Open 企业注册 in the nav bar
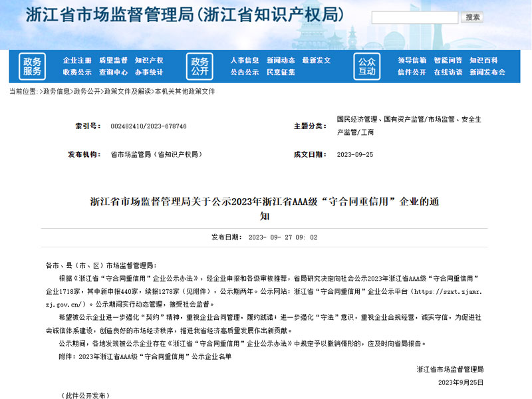 (x=77, y=61)
